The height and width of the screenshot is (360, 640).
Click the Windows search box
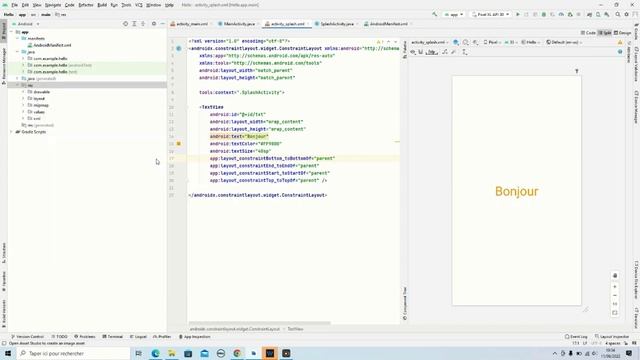coord(73,353)
